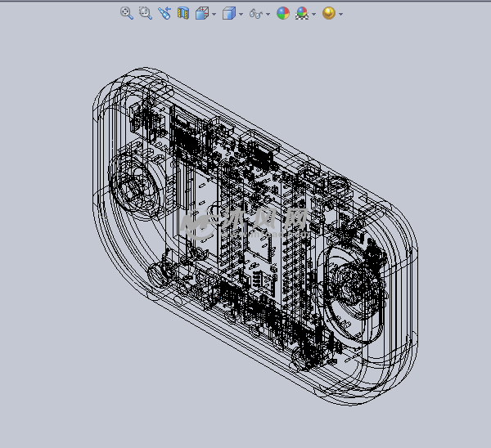Activate the Zoom to Area tool
Viewport: 491px width, 448px height.
(x=145, y=13)
